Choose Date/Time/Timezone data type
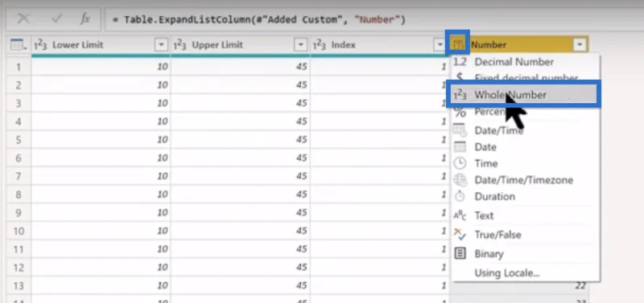644x303 pixels. pos(525,180)
